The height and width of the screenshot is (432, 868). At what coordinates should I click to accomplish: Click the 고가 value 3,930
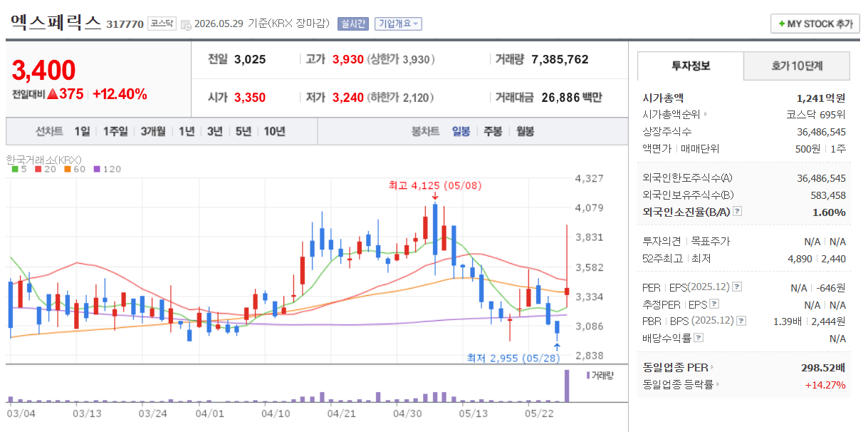pos(348,59)
